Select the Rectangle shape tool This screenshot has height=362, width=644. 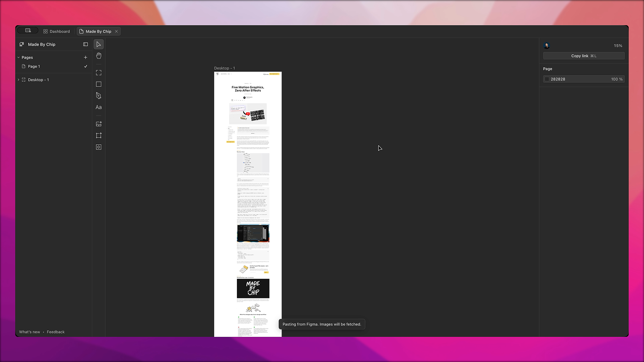coord(99,84)
